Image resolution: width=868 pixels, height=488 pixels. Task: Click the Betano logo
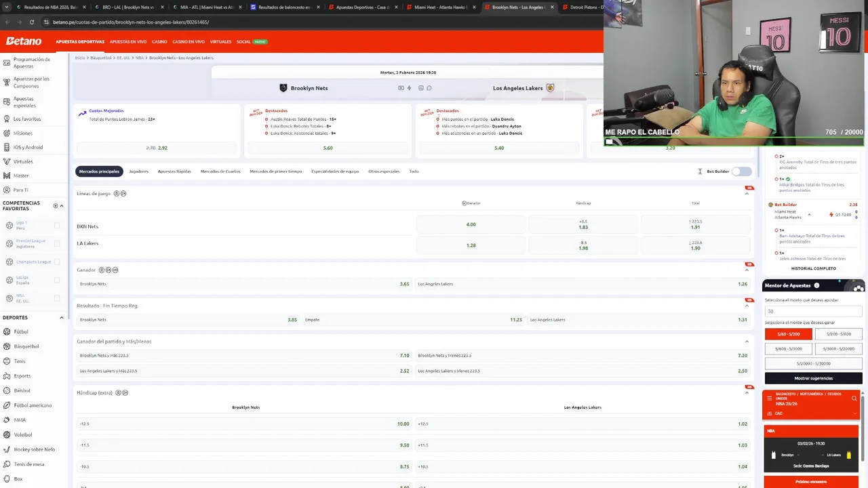point(24,41)
